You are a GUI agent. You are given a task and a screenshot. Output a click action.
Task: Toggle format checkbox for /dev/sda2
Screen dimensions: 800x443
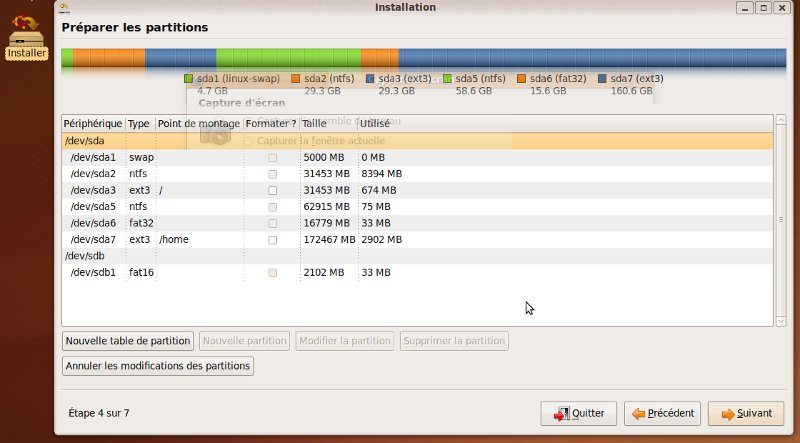272,174
